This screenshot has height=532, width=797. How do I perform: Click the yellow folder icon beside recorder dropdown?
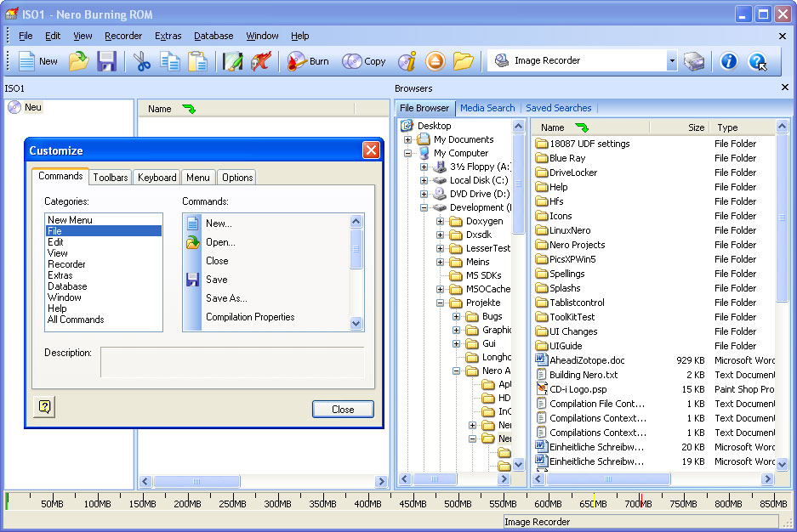tap(463, 61)
